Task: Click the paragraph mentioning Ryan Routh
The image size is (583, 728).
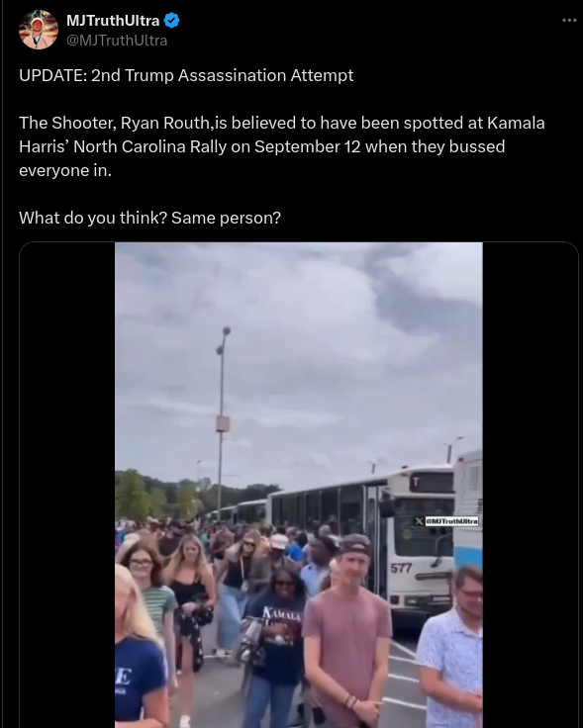Action: click(x=281, y=146)
